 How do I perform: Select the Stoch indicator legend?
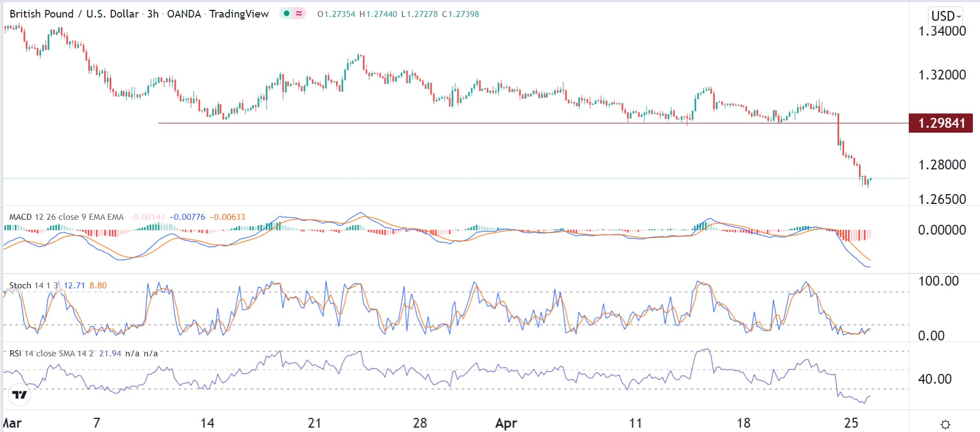pos(33,285)
